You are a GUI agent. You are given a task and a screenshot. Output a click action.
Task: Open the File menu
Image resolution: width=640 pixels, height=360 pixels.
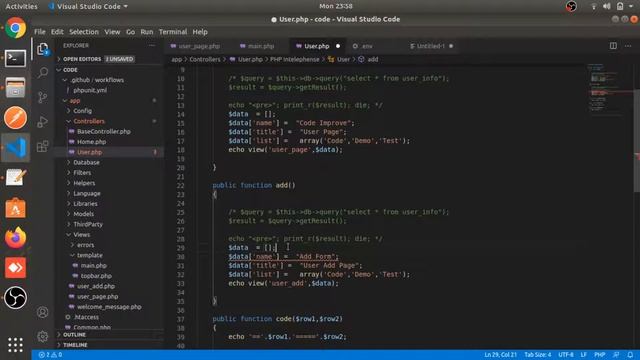(40, 32)
